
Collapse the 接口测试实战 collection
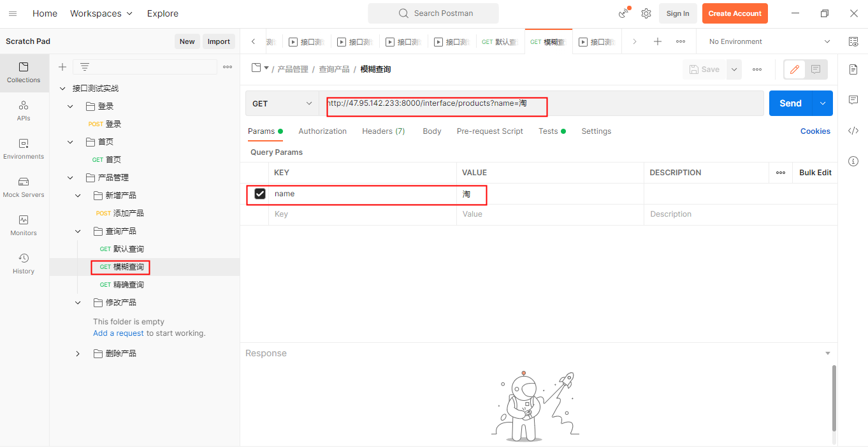pyautogui.click(x=62, y=89)
